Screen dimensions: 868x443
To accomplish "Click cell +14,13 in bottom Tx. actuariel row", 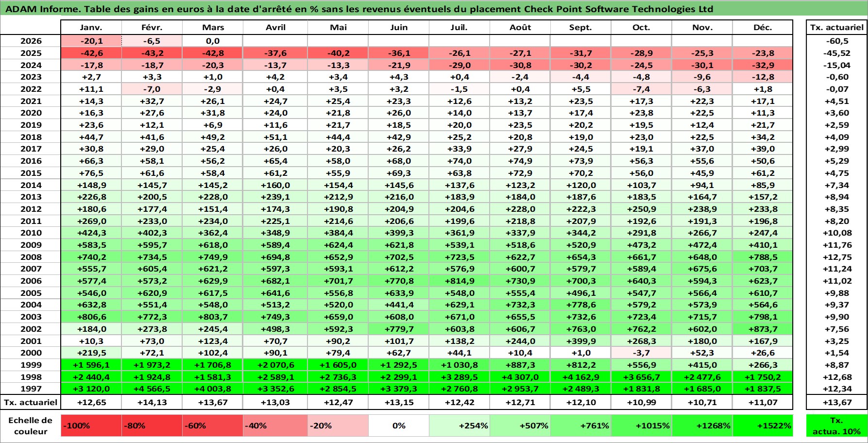I will (x=152, y=402).
